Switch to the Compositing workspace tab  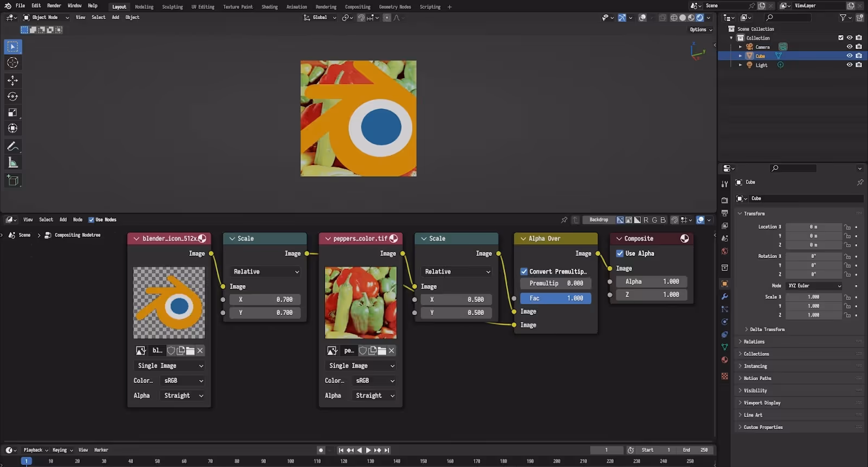point(358,7)
